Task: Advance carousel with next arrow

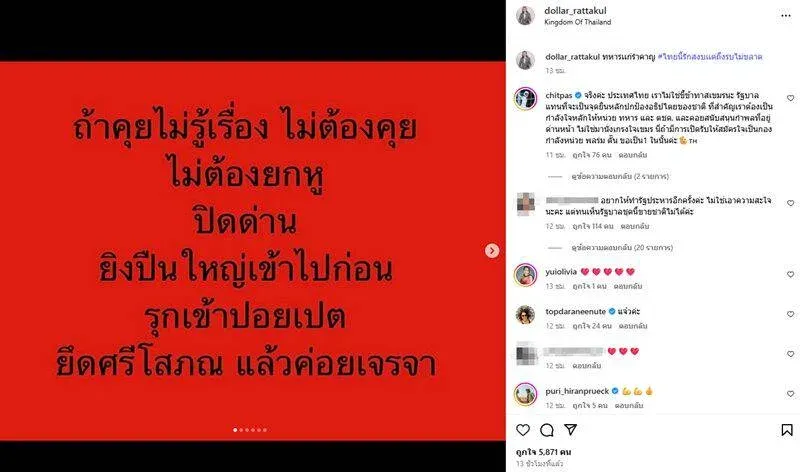Action: point(492,251)
